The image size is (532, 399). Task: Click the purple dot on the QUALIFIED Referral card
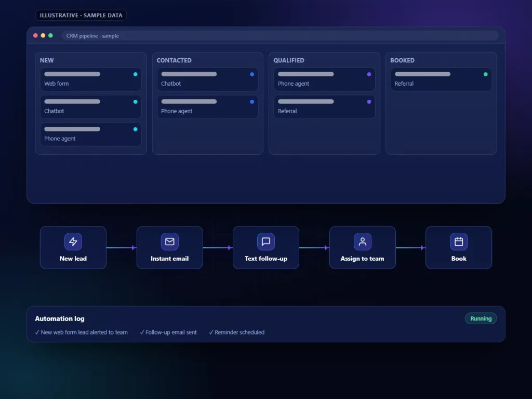pyautogui.click(x=369, y=102)
